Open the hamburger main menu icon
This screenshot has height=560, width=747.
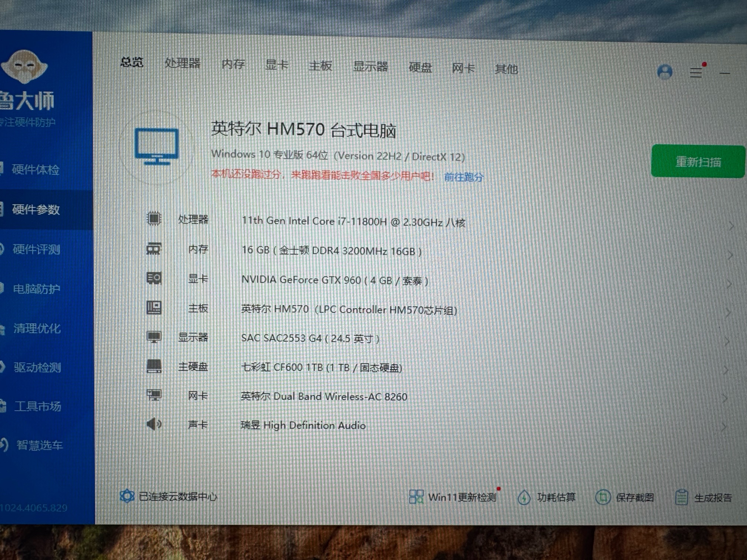click(x=696, y=72)
